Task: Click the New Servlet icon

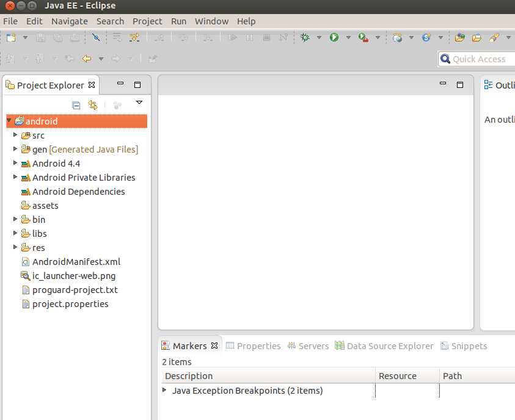Action: click(426, 37)
